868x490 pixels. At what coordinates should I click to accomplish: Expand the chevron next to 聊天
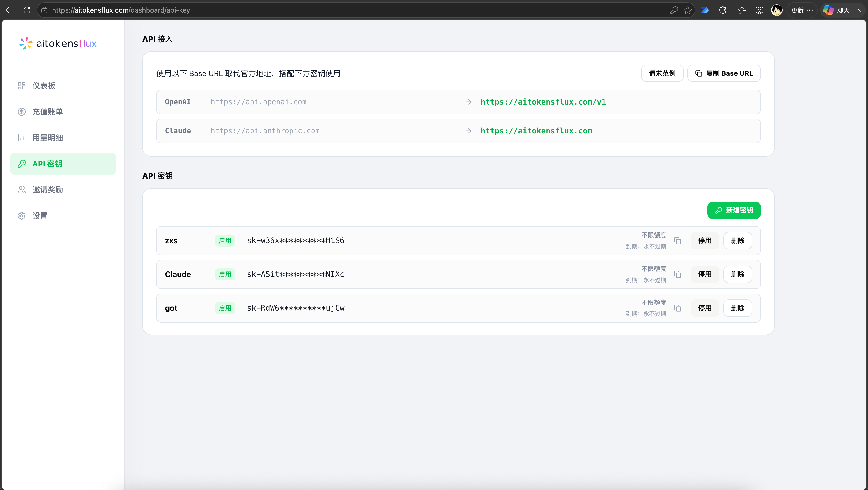860,10
